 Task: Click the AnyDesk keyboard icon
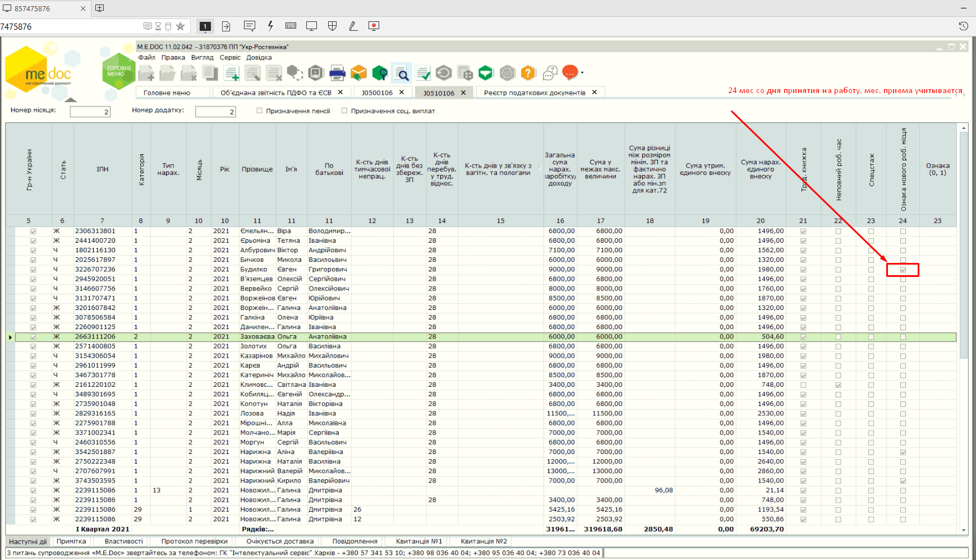291,26
